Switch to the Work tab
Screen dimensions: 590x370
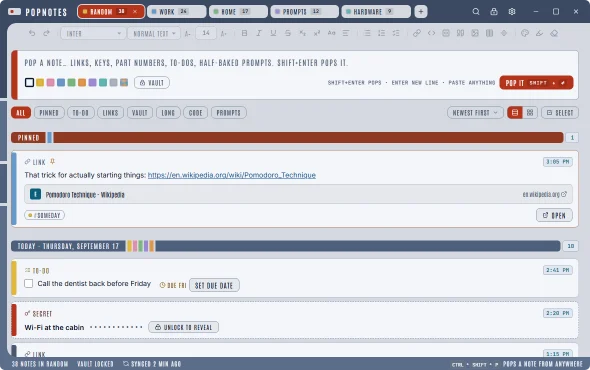176,12
